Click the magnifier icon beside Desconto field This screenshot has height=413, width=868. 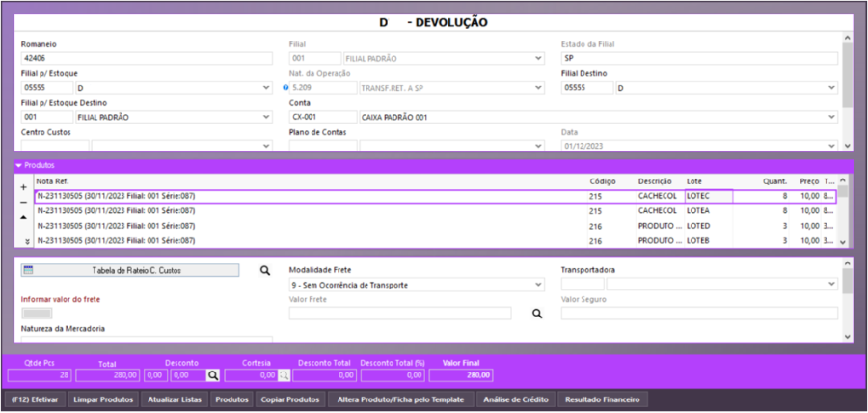tap(213, 375)
